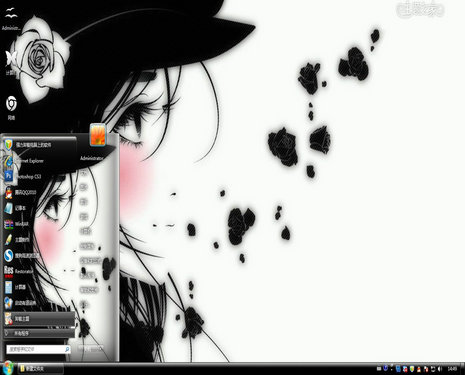Image resolution: width=465 pixels, height=375 pixels.
Task: Open the Administrator folder desktop icon
Action: tap(11, 19)
